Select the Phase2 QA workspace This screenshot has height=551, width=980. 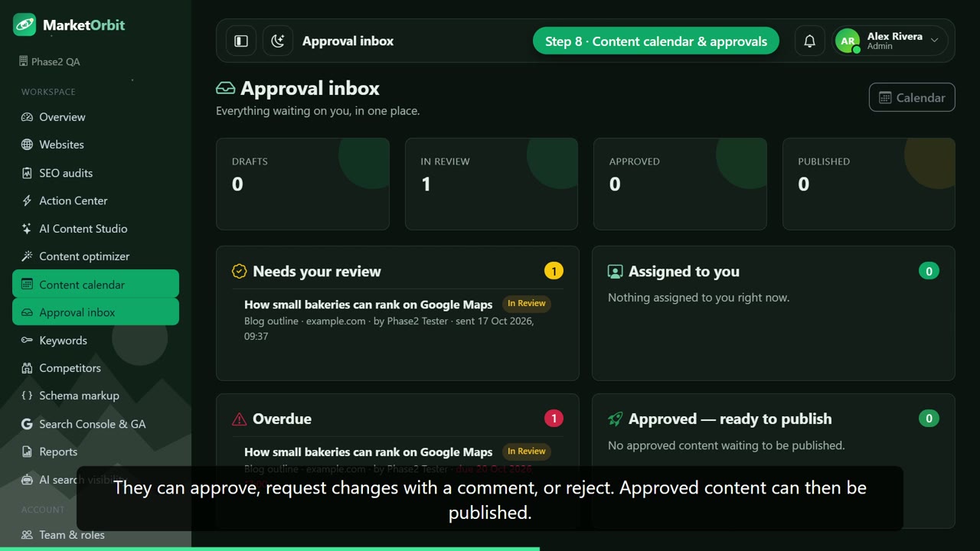(50, 61)
